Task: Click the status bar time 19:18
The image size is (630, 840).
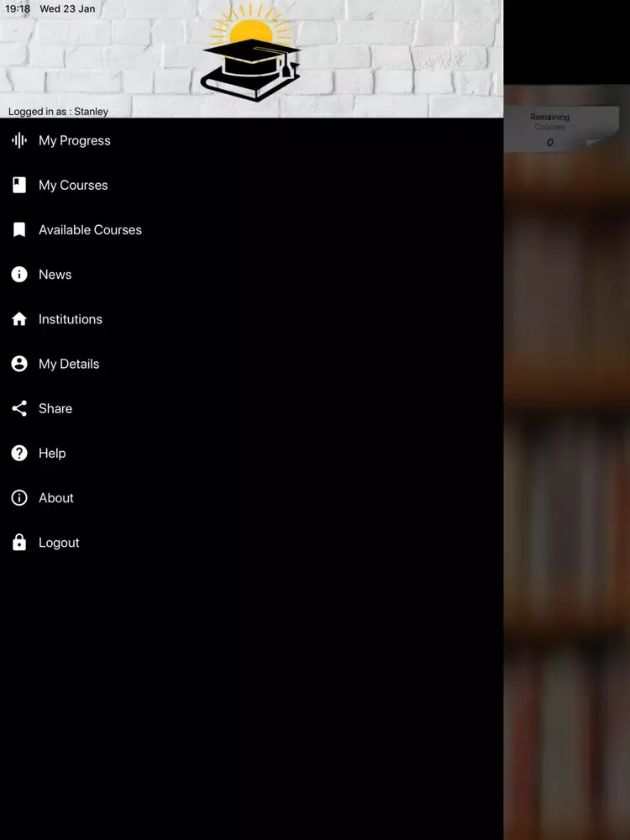Action: click(18, 8)
